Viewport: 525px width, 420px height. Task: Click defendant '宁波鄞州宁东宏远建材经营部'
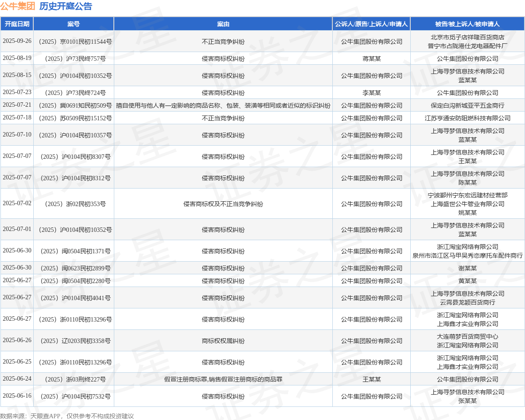point(467,195)
